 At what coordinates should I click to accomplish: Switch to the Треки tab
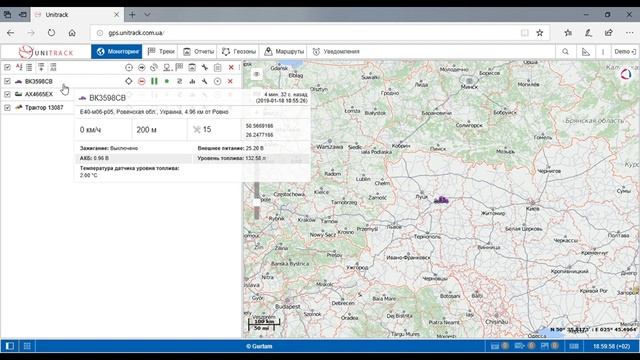coord(162,51)
